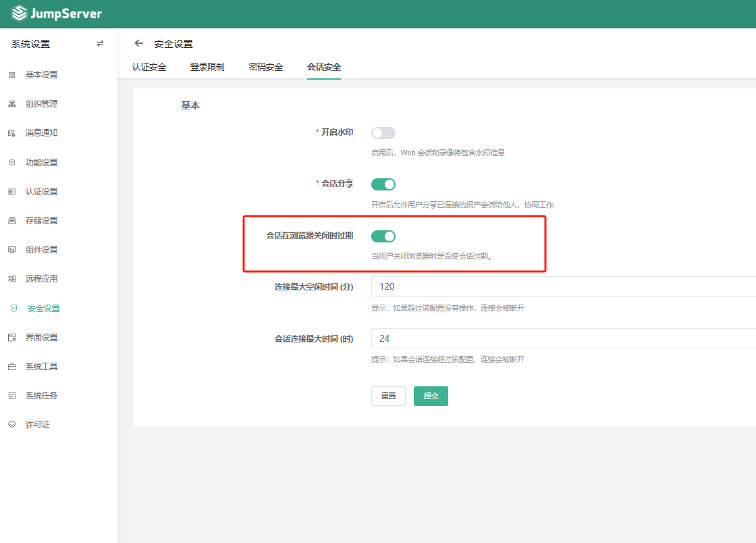Enable the 开启水印 toggle
The image size is (756, 543).
point(383,132)
